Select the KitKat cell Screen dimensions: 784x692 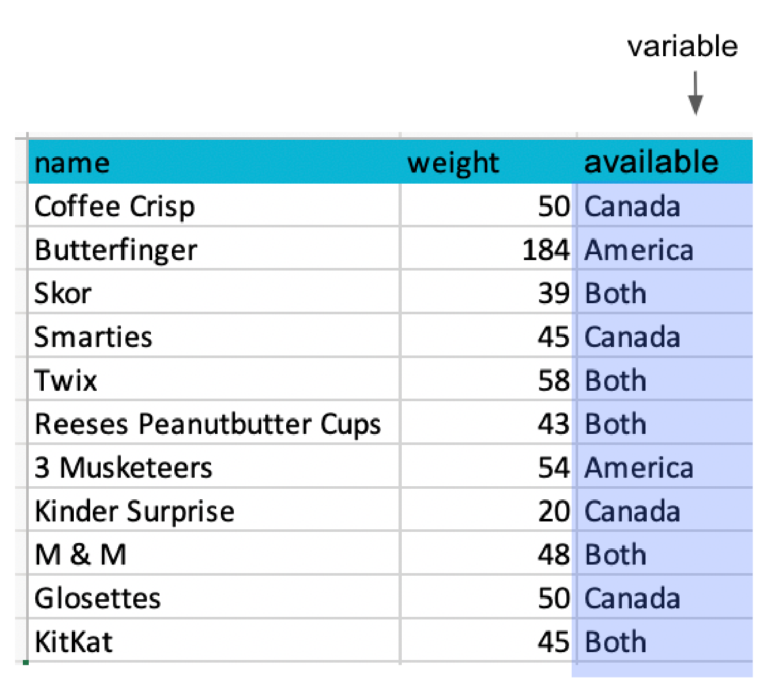[x=74, y=642]
